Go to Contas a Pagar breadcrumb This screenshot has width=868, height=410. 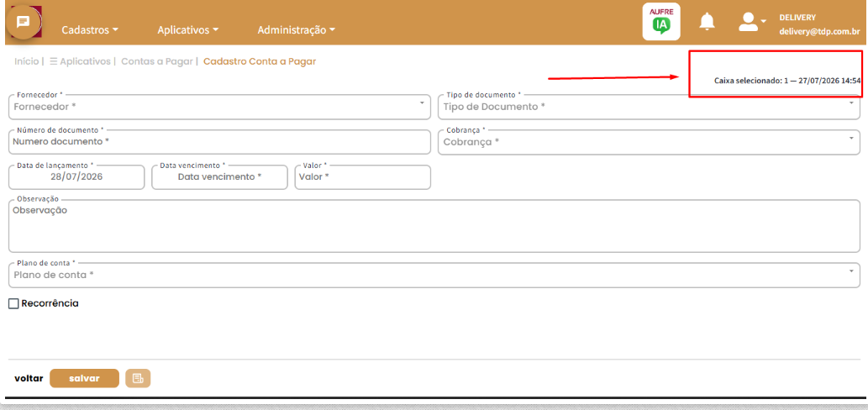pyautogui.click(x=156, y=61)
